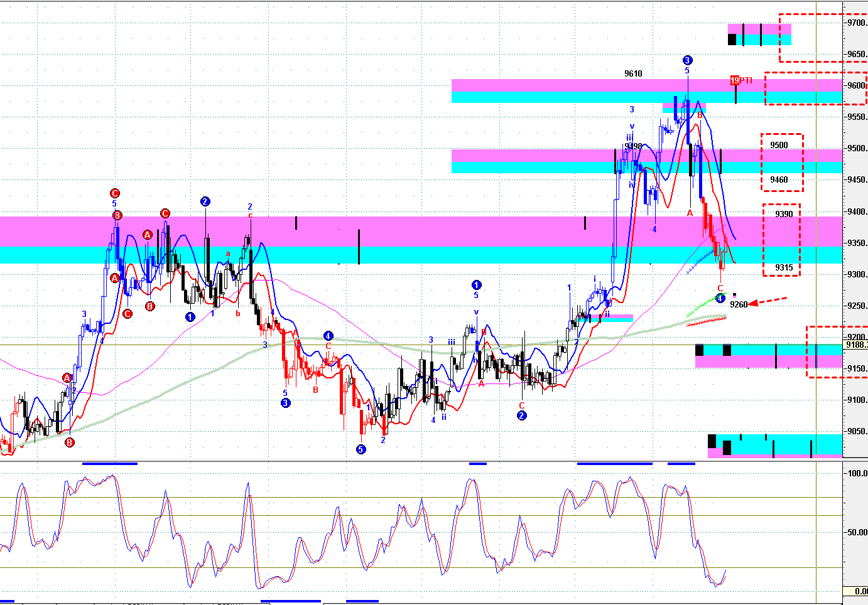Image resolution: width=868 pixels, height=605 pixels.
Task: Click blue circled 4 beside the 9260 label
Action: [720, 298]
